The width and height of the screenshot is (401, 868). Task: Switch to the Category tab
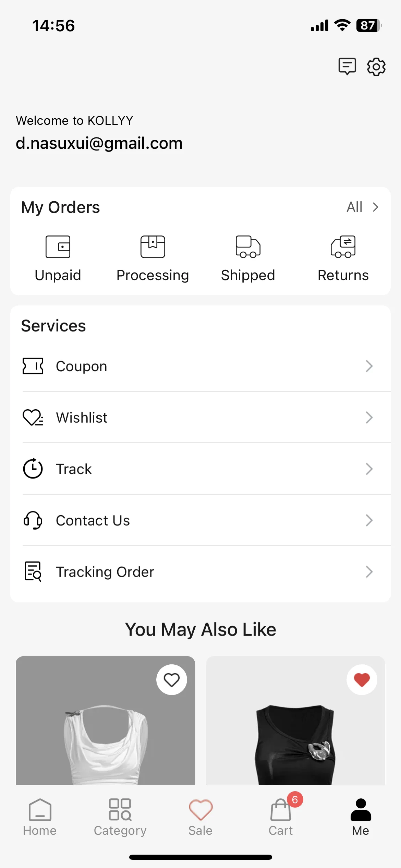pos(120,817)
